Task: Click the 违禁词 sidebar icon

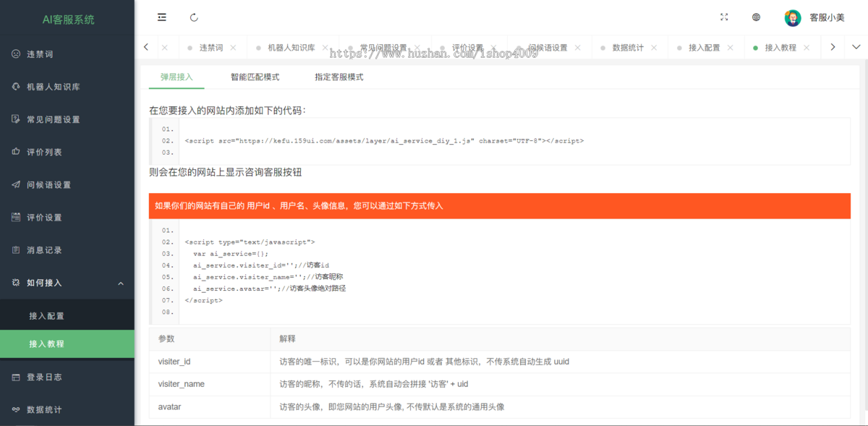Action: point(16,54)
